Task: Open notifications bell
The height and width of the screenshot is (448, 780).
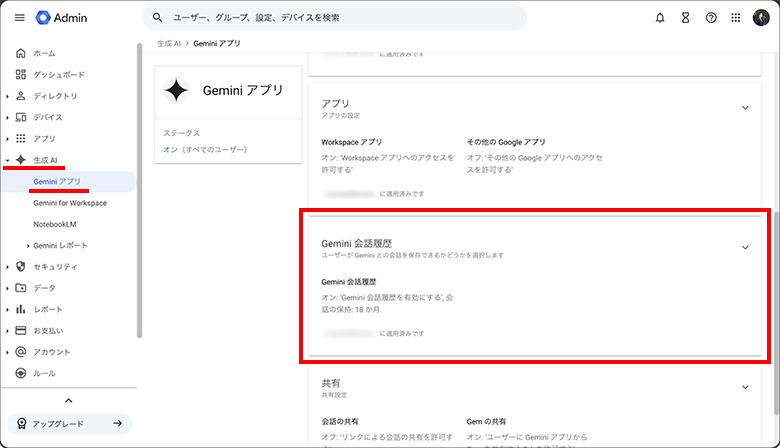Action: [660, 18]
